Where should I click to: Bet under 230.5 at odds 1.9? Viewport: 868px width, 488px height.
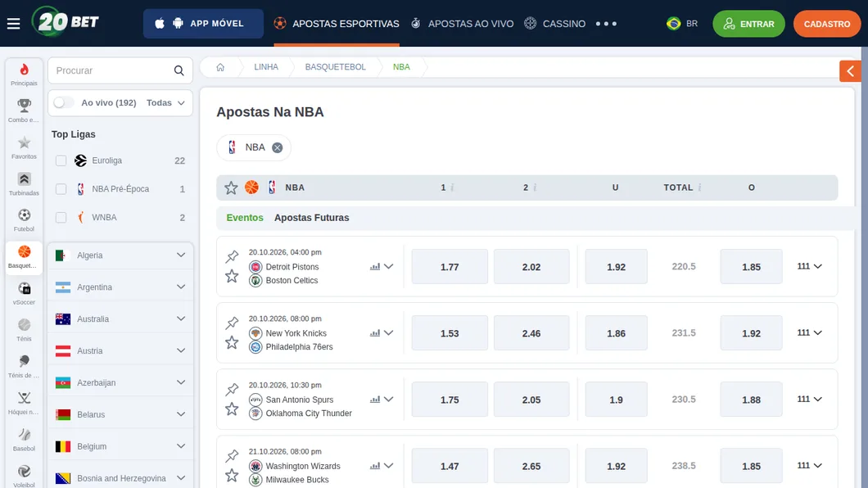pos(616,400)
